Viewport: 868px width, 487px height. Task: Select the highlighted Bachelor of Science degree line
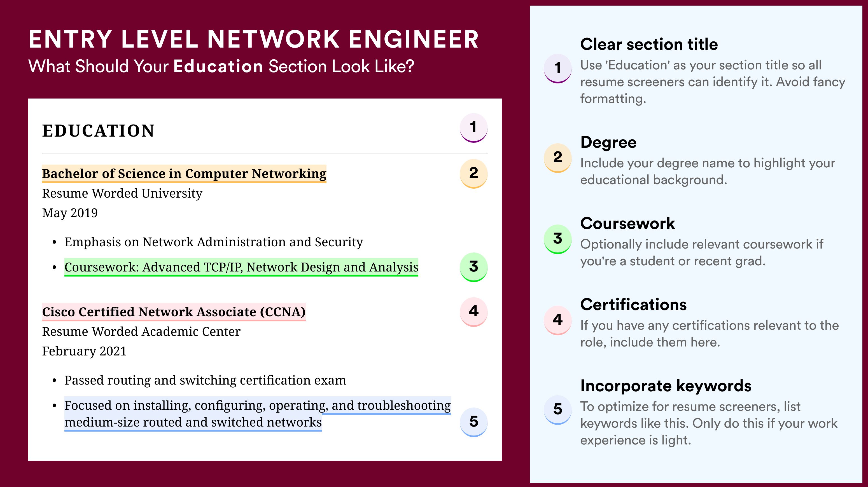point(184,174)
